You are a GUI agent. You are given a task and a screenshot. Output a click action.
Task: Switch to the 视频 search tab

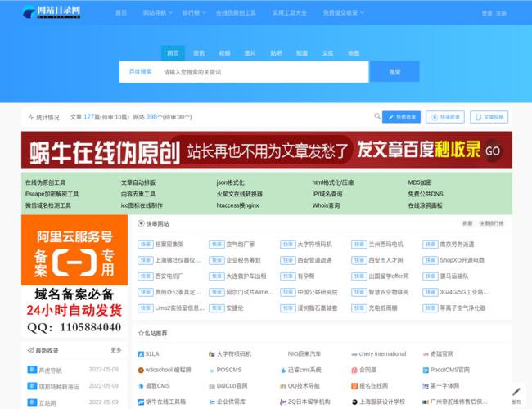click(224, 53)
